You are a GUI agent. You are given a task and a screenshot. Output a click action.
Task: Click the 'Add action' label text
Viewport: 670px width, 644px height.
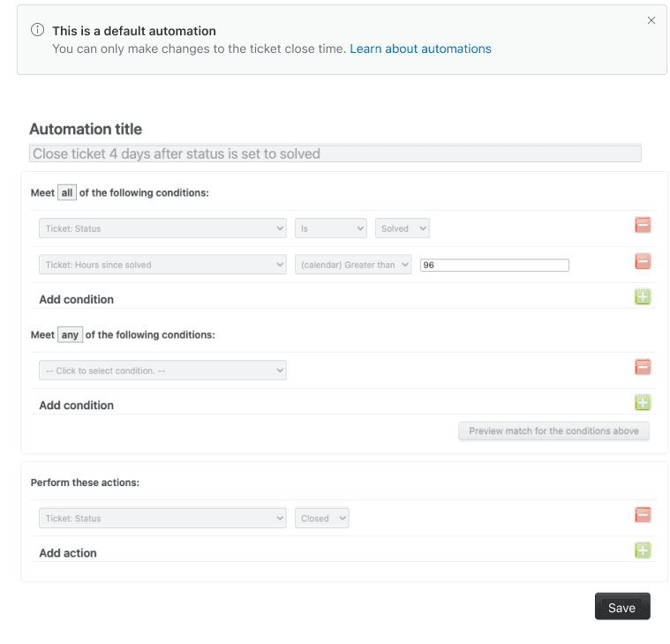(x=68, y=553)
